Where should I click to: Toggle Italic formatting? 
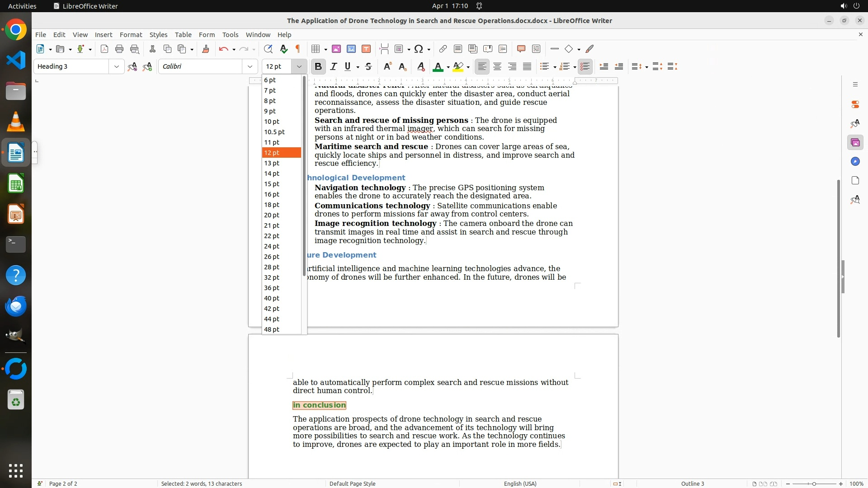coord(334,66)
